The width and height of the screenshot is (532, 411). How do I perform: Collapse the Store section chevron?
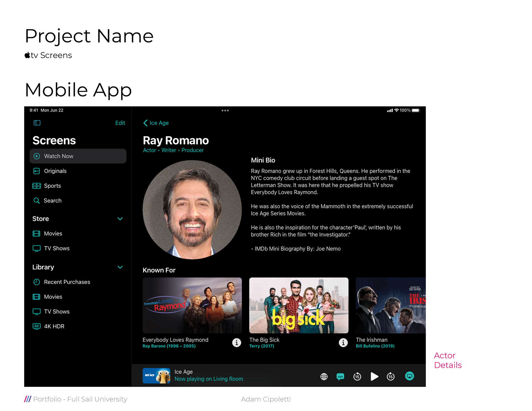click(x=120, y=219)
